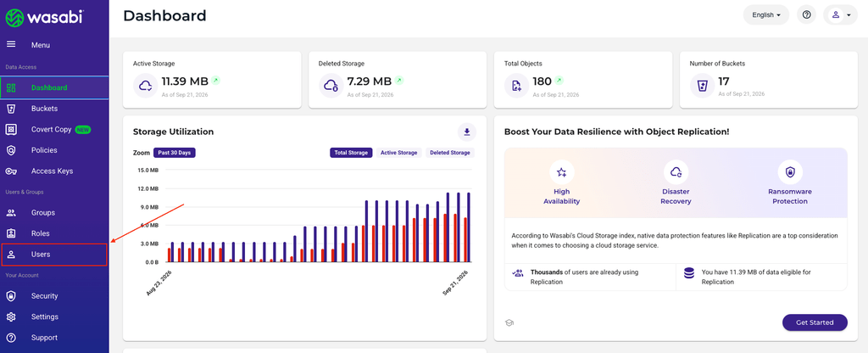This screenshot has width=868, height=353.
Task: Select the Past 30 Days zoom range
Action: pyautogui.click(x=175, y=153)
